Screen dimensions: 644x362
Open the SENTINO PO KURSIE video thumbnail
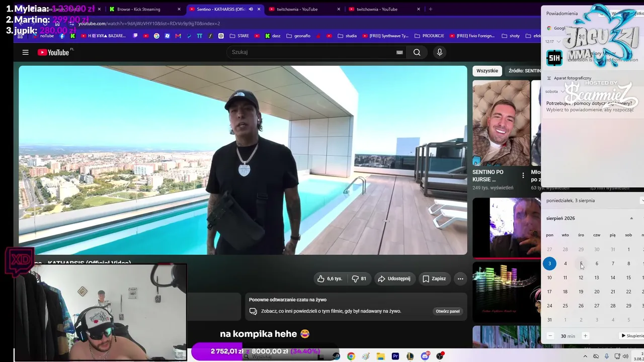click(501, 123)
